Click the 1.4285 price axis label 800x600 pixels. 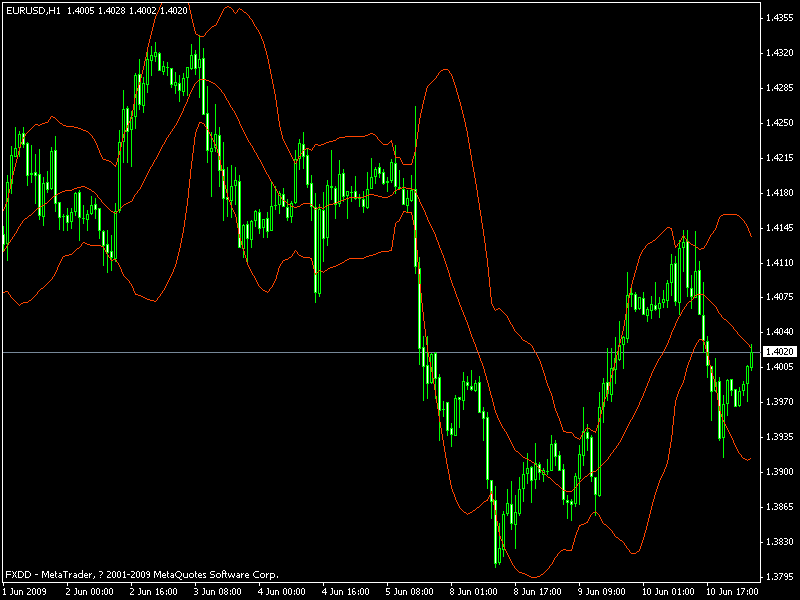780,88
